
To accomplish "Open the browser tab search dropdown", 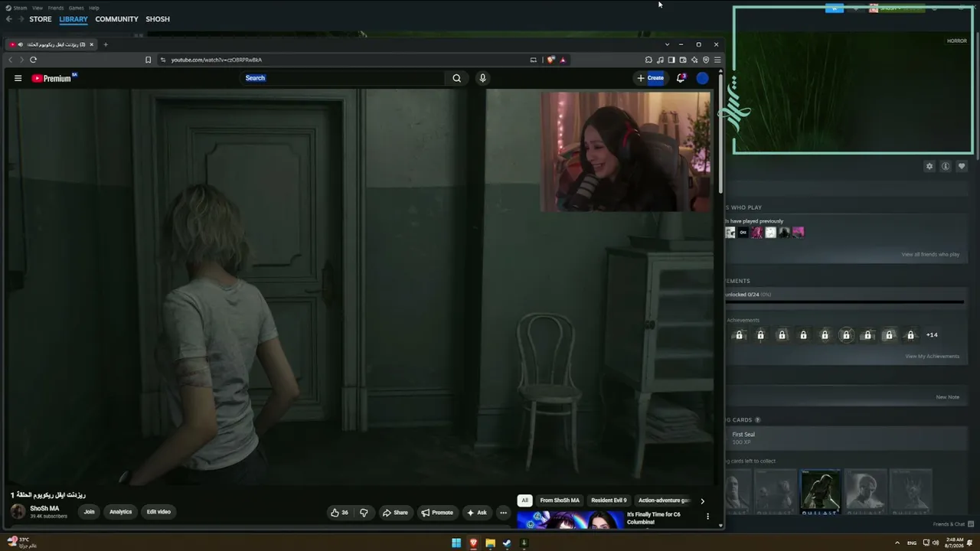I will click(667, 44).
